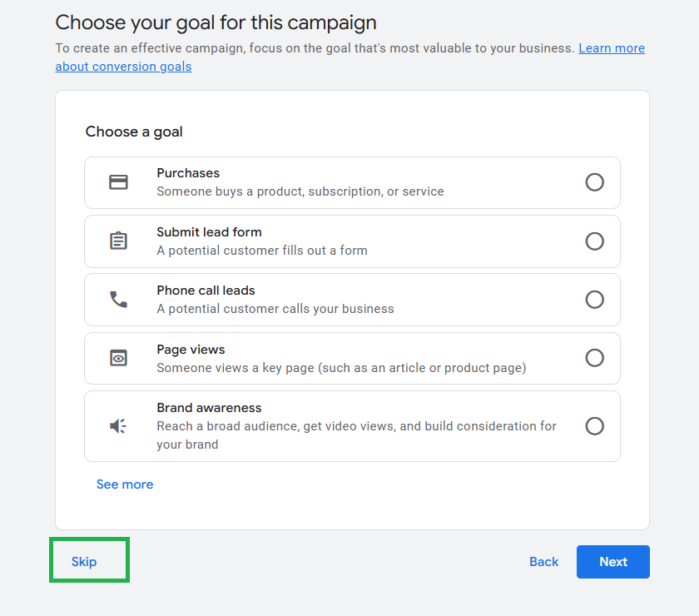This screenshot has width=699, height=616.
Task: Click "A potential customer fills out a form" text
Action: [261, 251]
